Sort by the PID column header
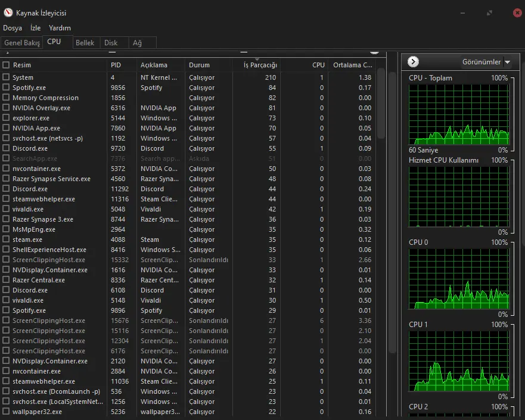The height and width of the screenshot is (420, 525). (121, 65)
